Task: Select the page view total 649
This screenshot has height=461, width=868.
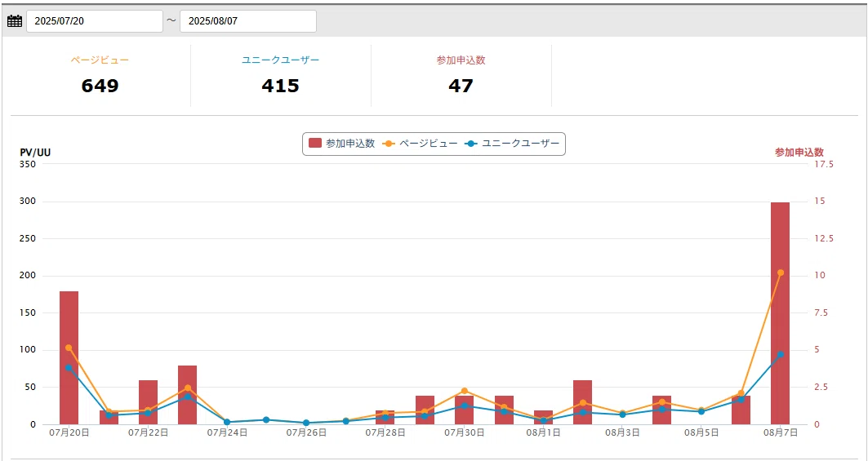Action: [100, 86]
